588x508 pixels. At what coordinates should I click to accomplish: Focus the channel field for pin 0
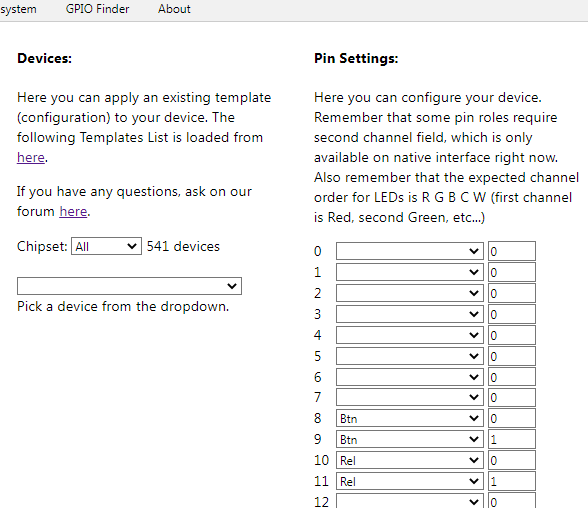coord(512,251)
